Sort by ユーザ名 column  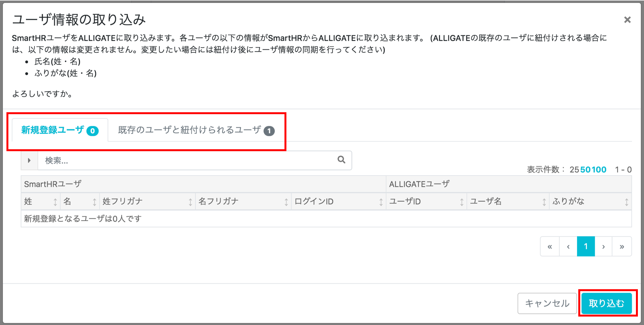pyautogui.click(x=508, y=201)
